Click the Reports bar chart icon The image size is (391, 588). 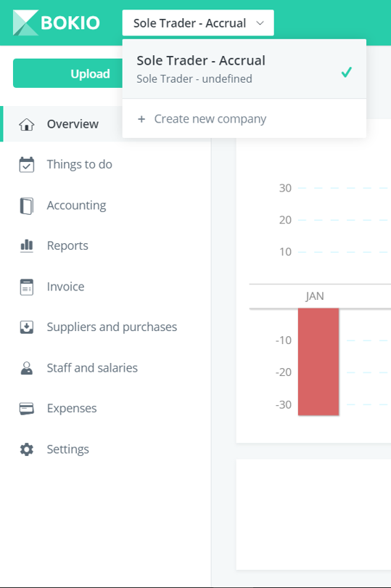(27, 245)
